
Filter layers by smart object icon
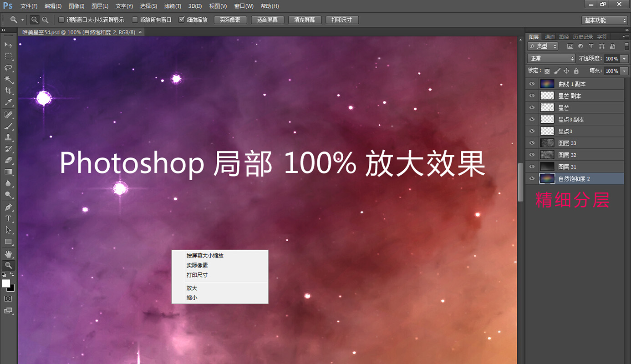pos(612,46)
